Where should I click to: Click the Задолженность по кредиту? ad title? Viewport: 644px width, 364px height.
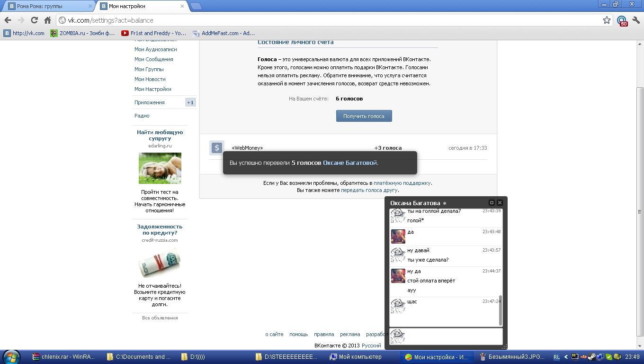pyautogui.click(x=160, y=229)
